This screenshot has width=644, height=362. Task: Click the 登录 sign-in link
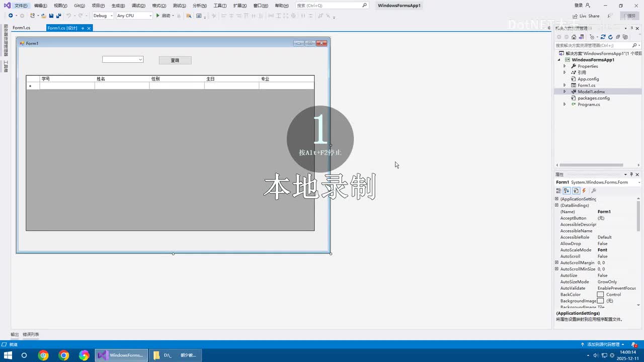click(x=579, y=5)
